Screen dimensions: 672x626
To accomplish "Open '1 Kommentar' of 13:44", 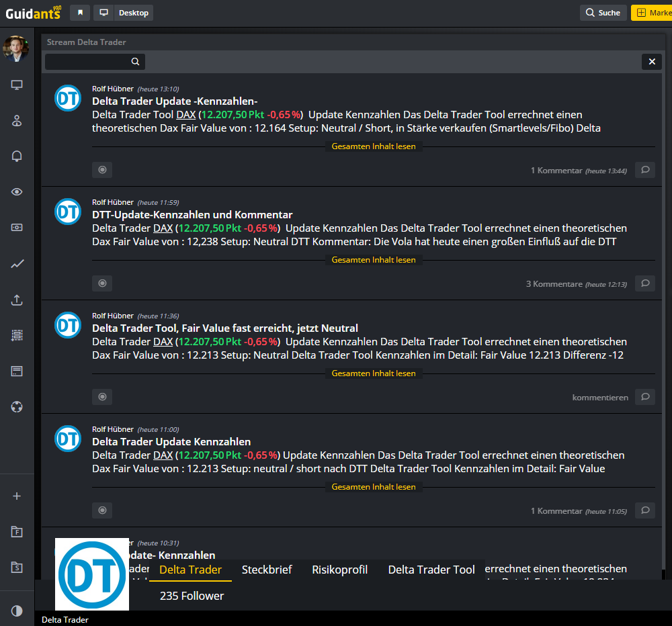I will (x=579, y=171).
